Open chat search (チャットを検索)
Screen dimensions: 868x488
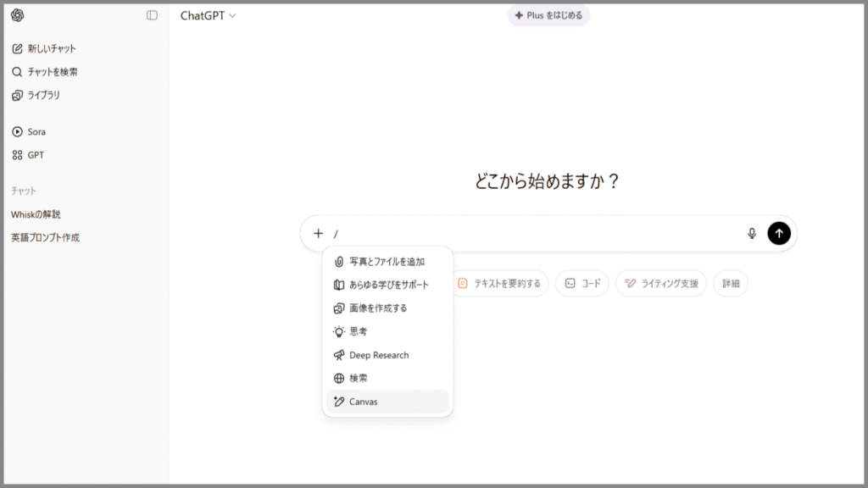click(52, 72)
